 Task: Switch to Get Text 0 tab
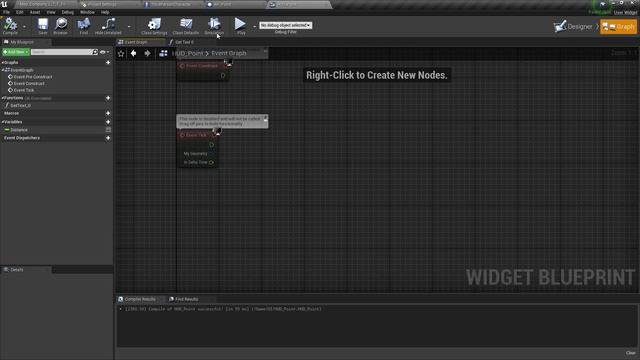[184, 42]
